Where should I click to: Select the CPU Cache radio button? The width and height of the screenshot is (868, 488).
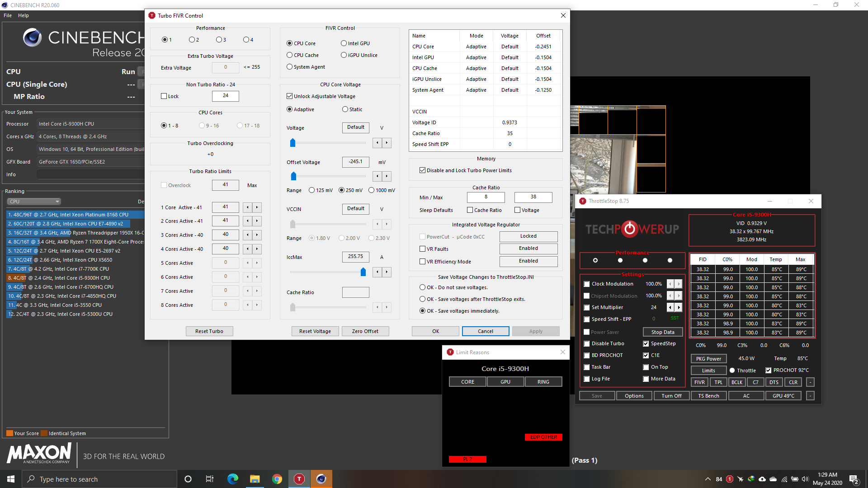290,55
